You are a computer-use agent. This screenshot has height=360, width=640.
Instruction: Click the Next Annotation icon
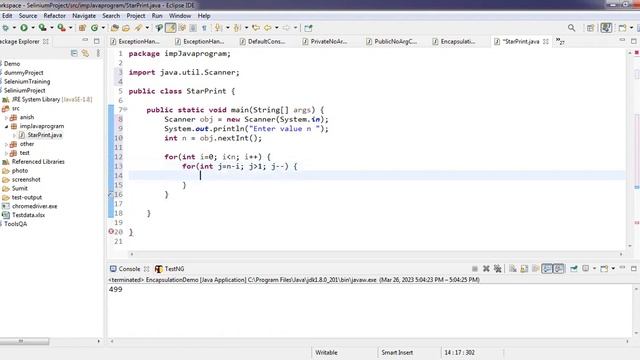tap(219, 28)
